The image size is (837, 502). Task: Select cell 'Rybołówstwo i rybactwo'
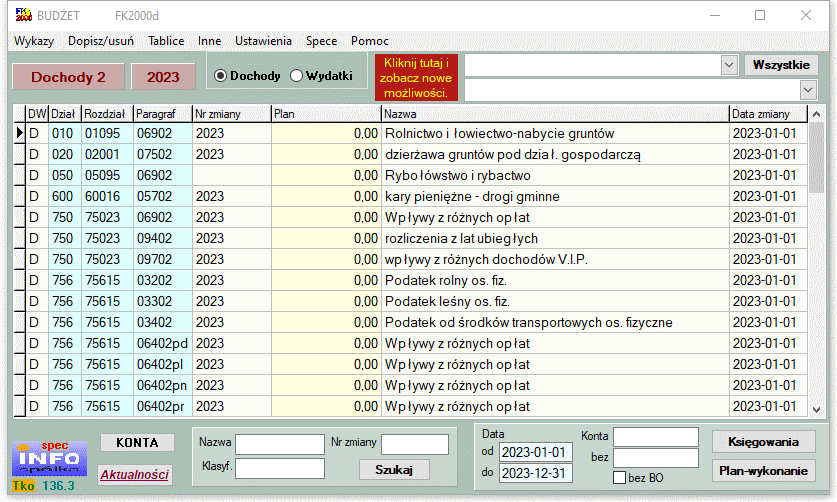point(555,175)
